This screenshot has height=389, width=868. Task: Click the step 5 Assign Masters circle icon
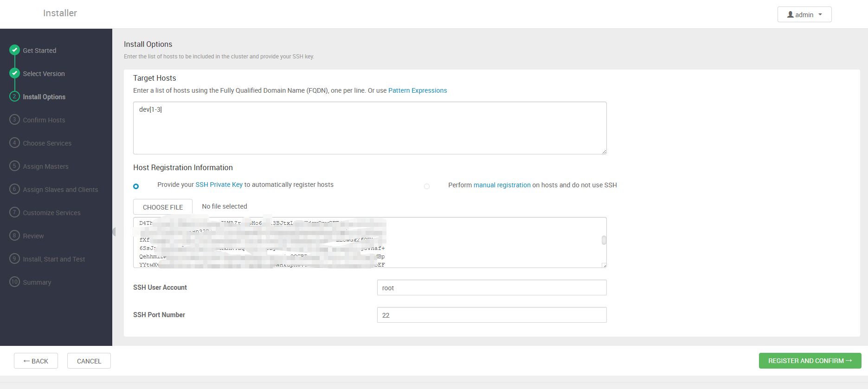pyautogui.click(x=14, y=166)
